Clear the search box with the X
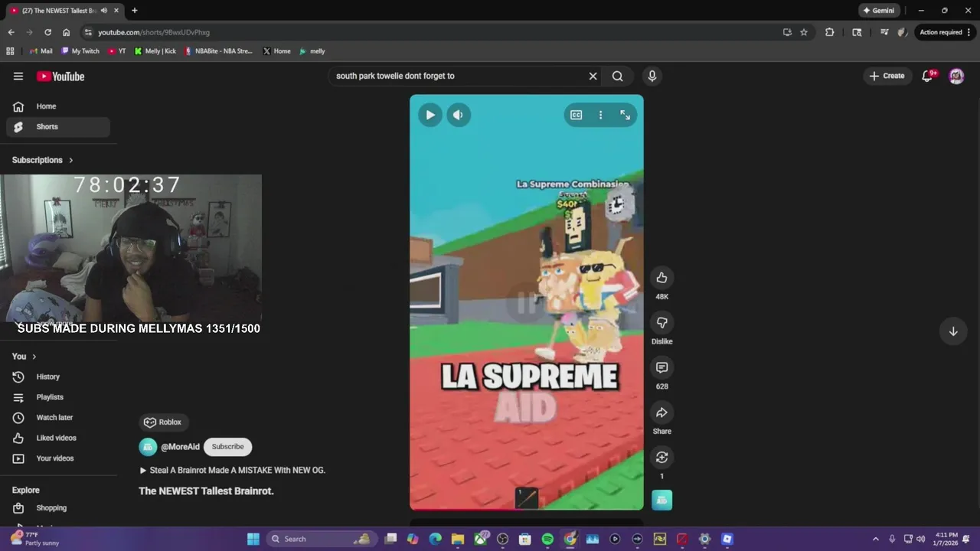 (x=593, y=76)
